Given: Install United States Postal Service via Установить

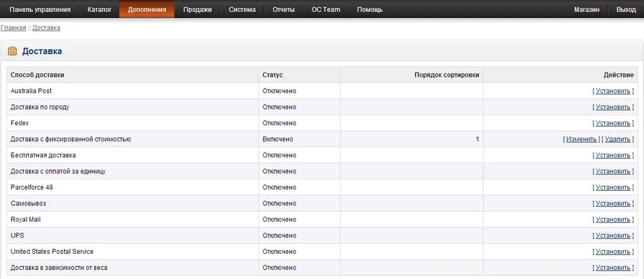Looking at the screenshot, I should tap(613, 251).
